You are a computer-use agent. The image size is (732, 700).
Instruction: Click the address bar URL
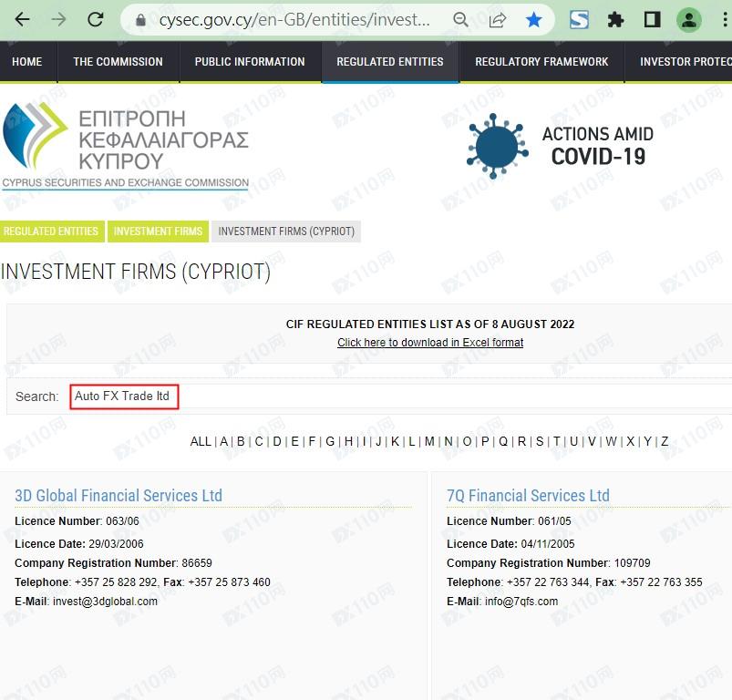coord(294,20)
